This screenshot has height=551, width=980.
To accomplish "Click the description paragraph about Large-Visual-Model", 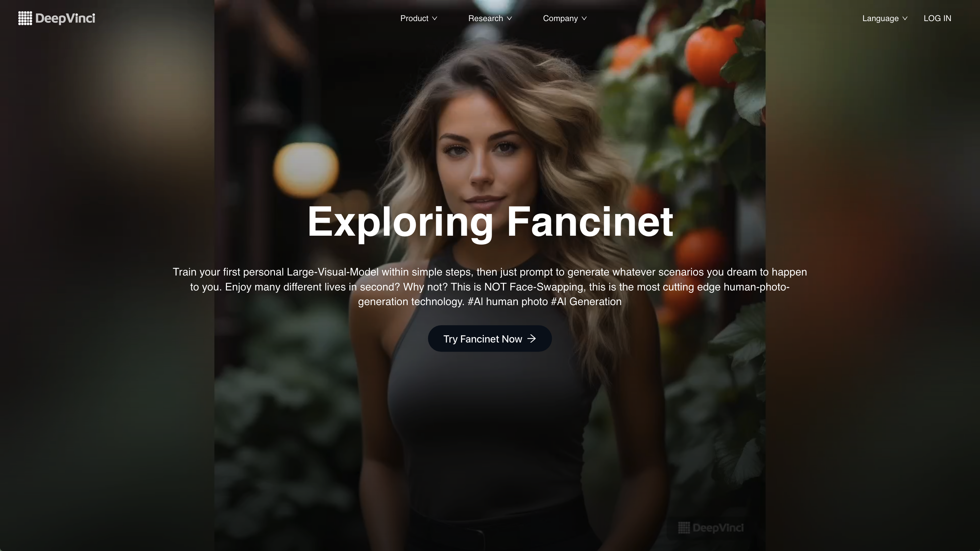I will tap(490, 287).
